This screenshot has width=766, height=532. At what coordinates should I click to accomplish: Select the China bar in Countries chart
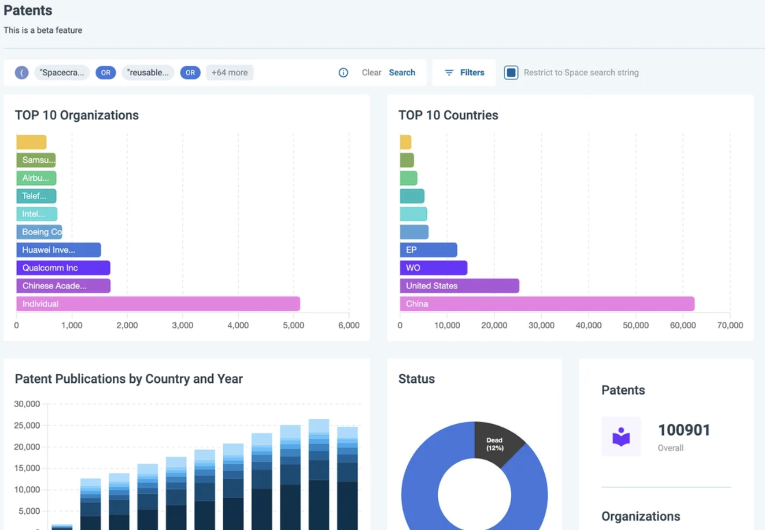tap(547, 304)
